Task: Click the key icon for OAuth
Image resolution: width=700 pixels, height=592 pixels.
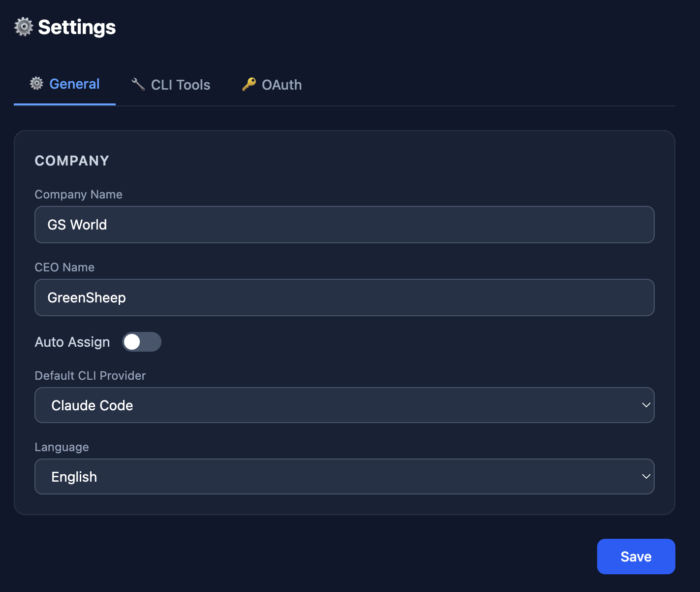Action: [x=249, y=85]
